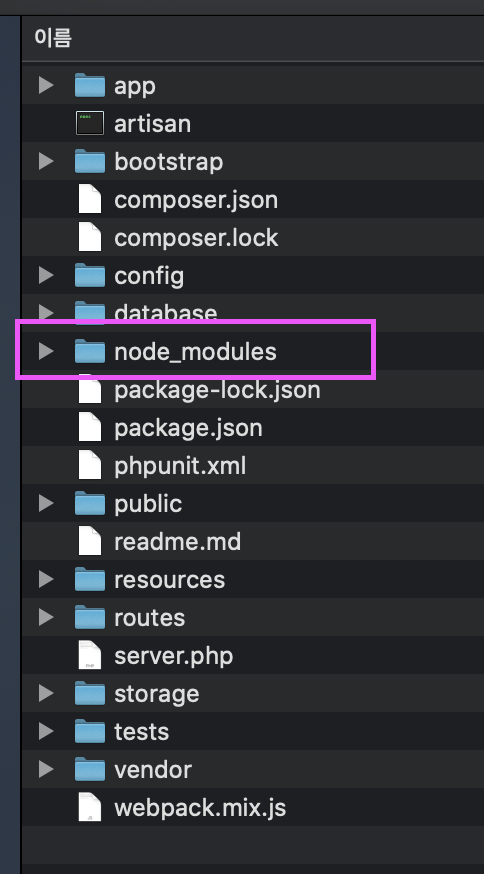This screenshot has height=874, width=484.
Task: Click the readme.md file icon
Action: point(90,541)
